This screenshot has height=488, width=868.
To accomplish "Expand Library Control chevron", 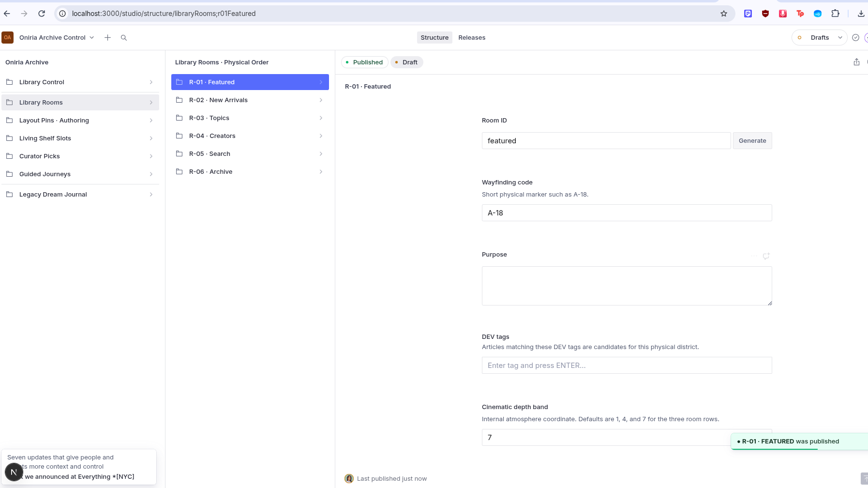I will pos(151,82).
